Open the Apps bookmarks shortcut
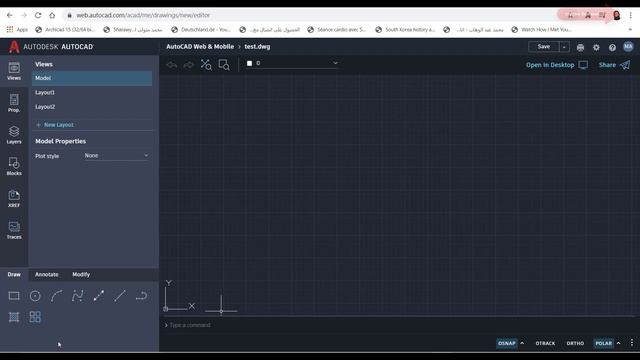This screenshot has height=360, width=640. pyautogui.click(x=17, y=29)
